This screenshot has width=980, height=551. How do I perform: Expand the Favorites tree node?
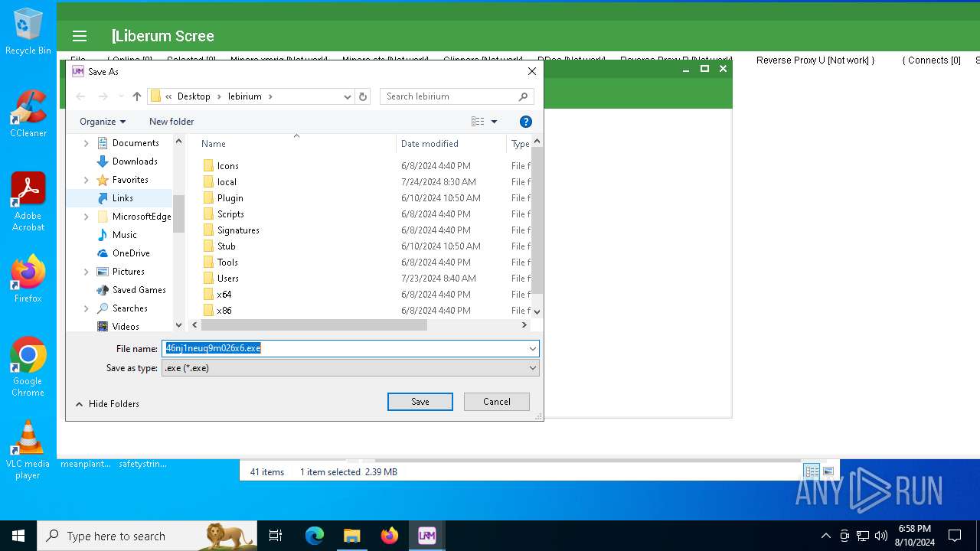(86, 180)
